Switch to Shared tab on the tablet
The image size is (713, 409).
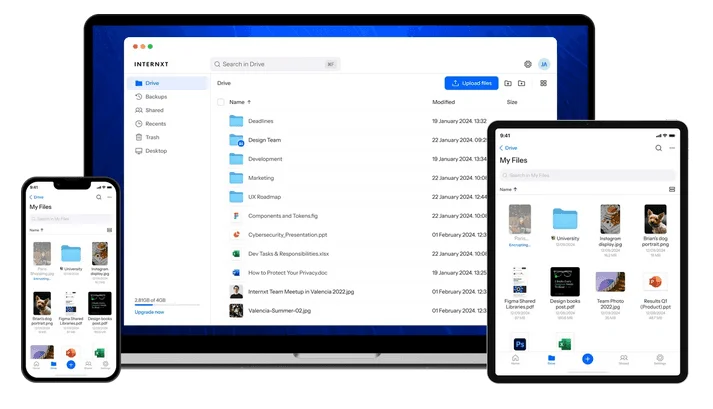click(x=624, y=360)
